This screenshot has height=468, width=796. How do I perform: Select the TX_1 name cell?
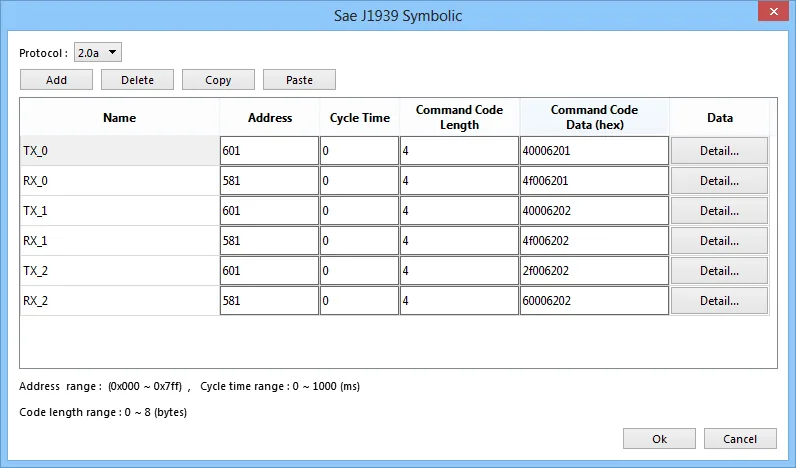(120, 211)
